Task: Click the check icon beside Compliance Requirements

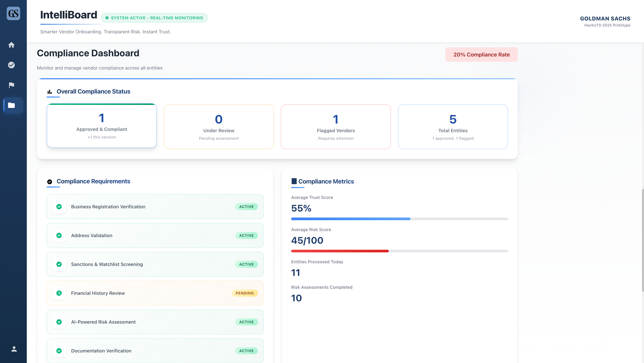Action: click(49, 182)
